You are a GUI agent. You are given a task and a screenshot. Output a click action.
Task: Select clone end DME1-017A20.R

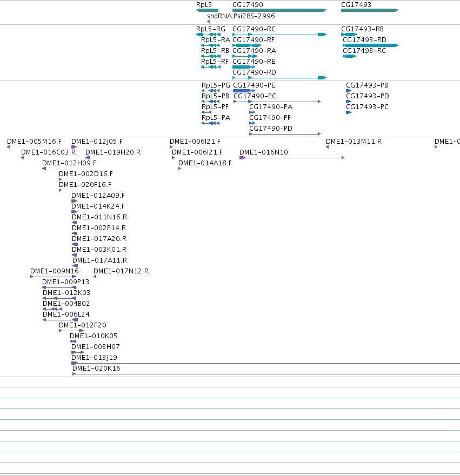[x=75, y=244]
